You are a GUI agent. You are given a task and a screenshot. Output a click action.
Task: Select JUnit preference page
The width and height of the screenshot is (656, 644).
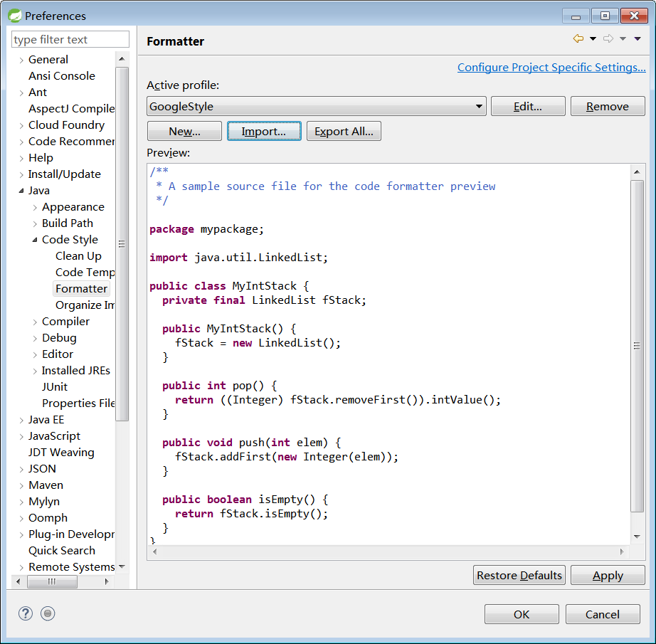click(x=54, y=386)
